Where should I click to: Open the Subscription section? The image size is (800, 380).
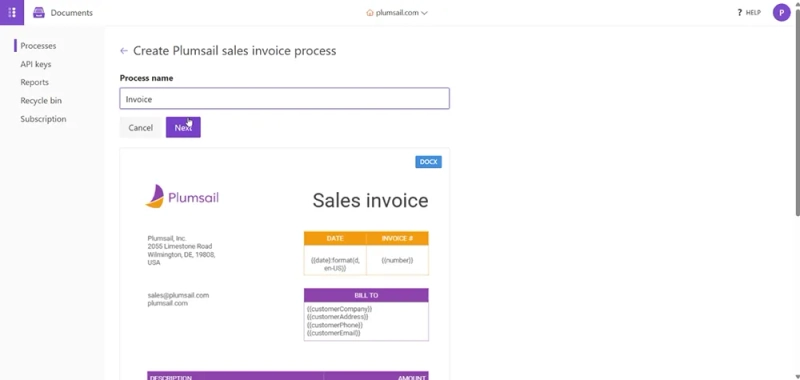pos(43,119)
